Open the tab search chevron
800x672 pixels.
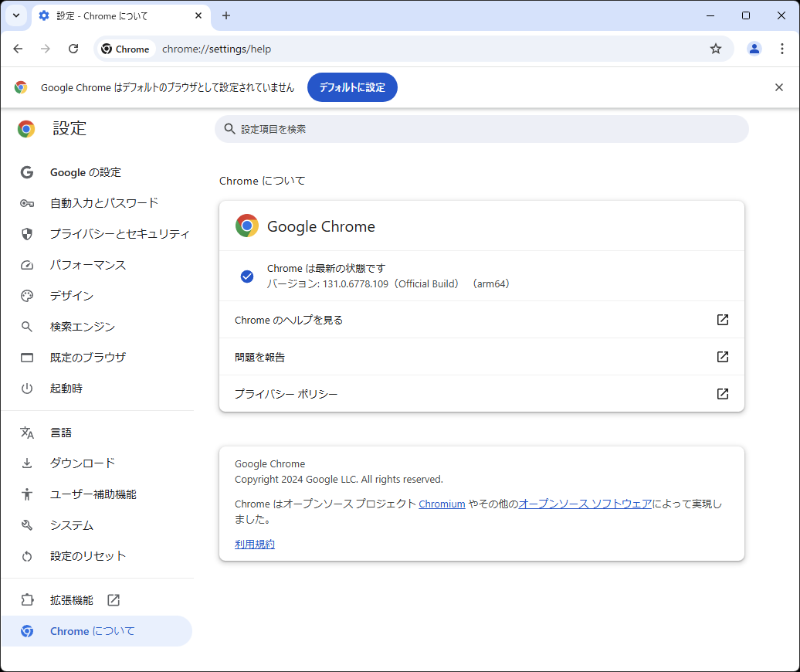[x=15, y=15]
